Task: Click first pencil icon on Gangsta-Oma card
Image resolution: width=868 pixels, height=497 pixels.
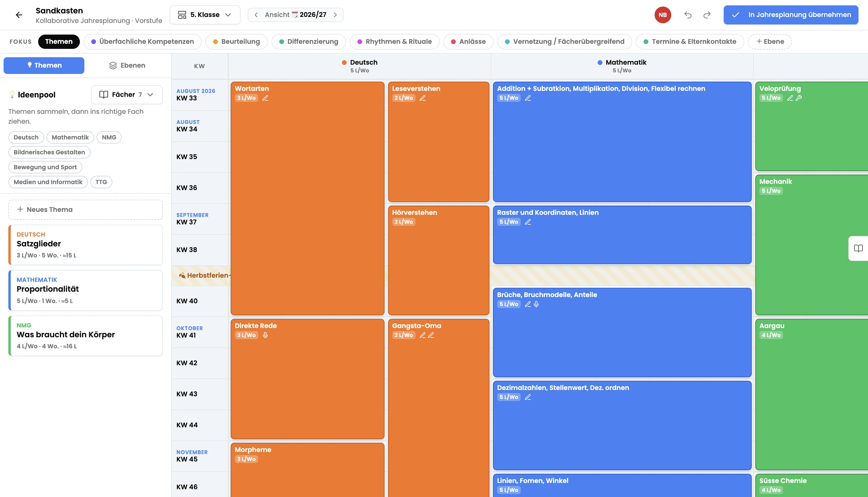Action: point(423,335)
